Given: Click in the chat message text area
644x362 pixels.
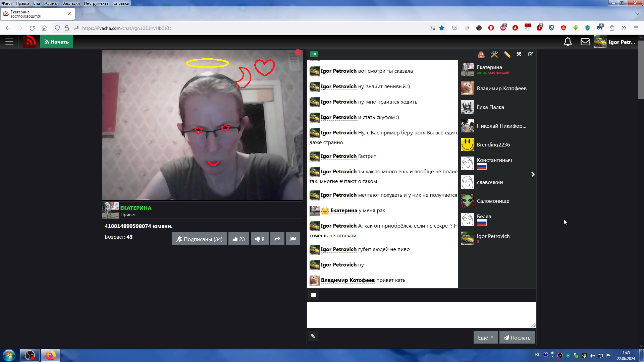Looking at the screenshot, I should (x=421, y=315).
